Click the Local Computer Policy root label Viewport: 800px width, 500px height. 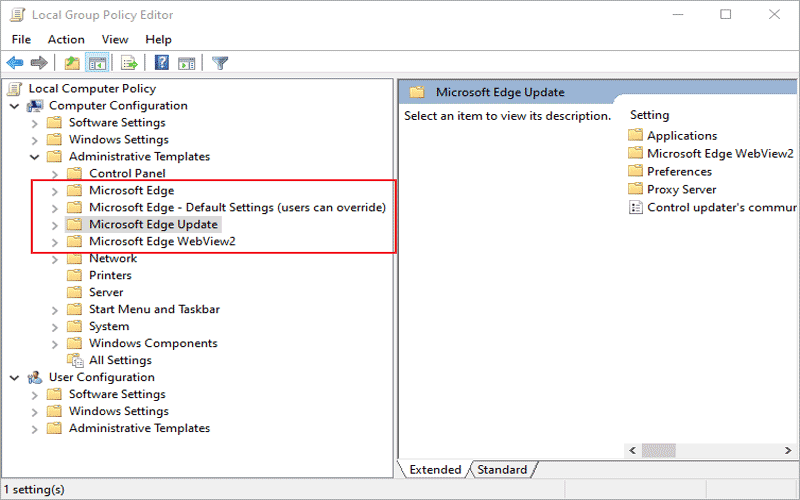point(92,89)
